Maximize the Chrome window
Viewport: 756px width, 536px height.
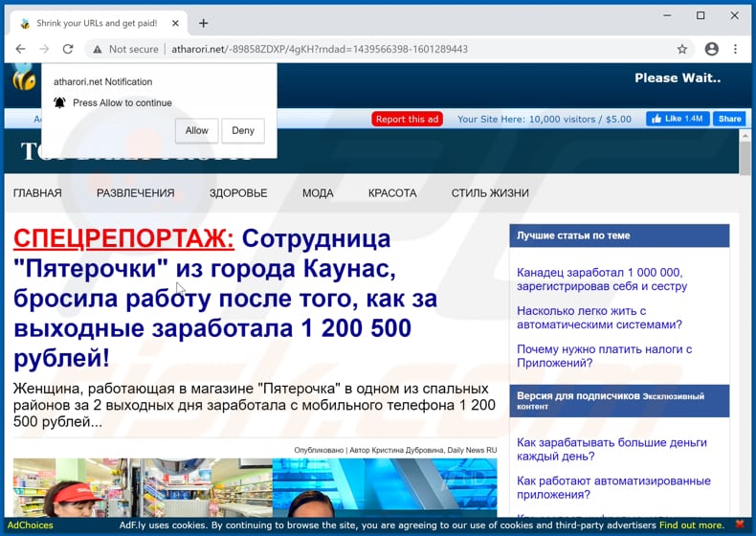(700, 15)
